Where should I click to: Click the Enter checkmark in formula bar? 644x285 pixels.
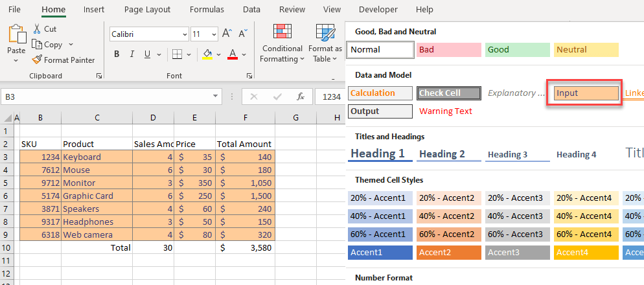point(277,97)
